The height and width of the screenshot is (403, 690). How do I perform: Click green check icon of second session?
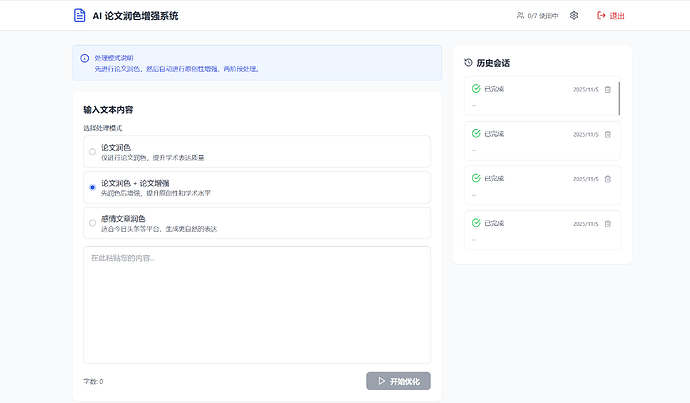[x=476, y=133]
